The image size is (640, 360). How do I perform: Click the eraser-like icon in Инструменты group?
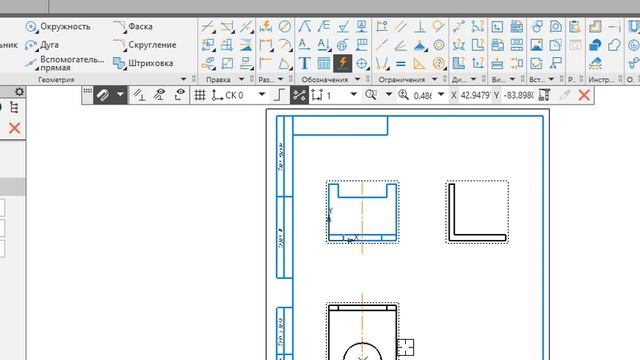point(596,63)
